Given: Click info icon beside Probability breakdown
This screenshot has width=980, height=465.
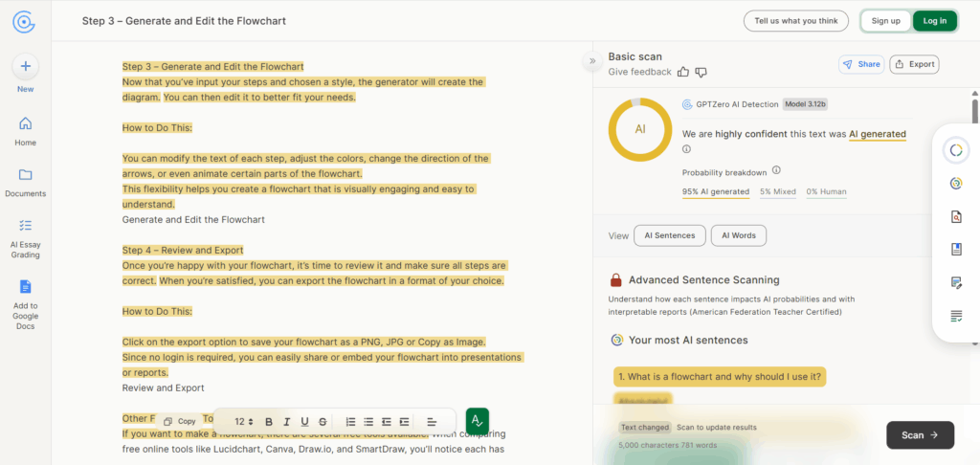Looking at the screenshot, I should click(776, 170).
